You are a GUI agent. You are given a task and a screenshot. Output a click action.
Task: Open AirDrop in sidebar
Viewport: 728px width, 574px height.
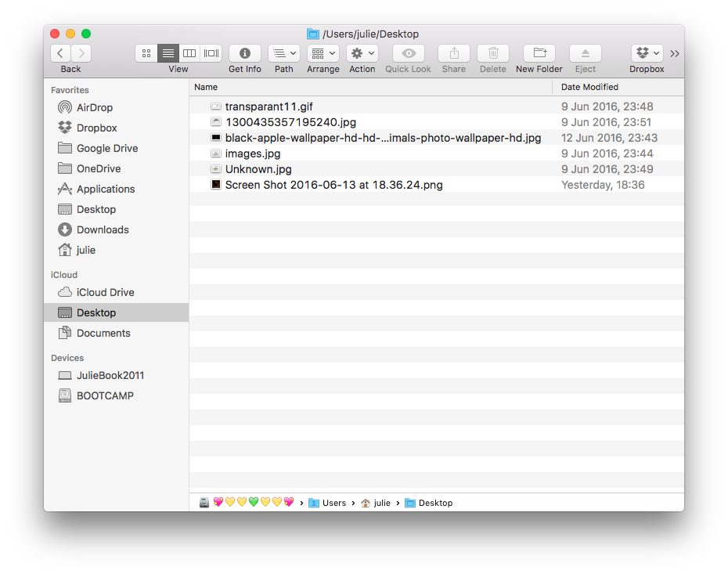[116, 107]
